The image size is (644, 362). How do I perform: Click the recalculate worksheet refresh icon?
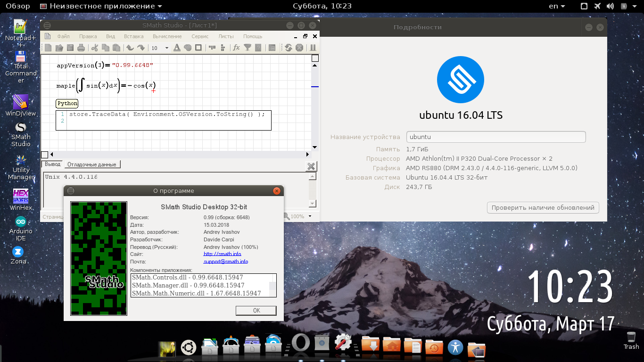pos(288,48)
